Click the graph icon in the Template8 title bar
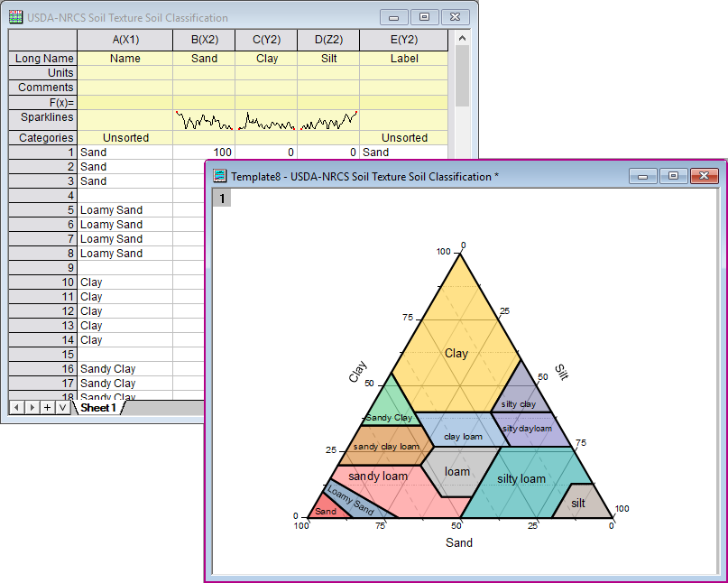728x583 pixels. coord(217,176)
